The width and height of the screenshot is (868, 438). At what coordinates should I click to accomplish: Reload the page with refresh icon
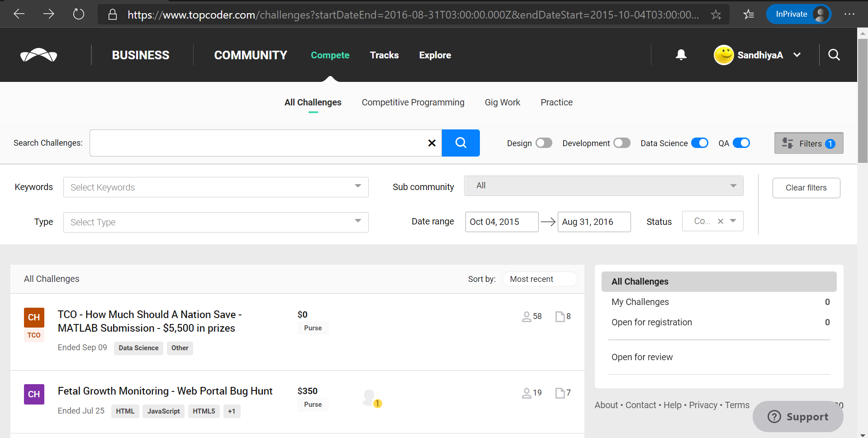tap(79, 14)
